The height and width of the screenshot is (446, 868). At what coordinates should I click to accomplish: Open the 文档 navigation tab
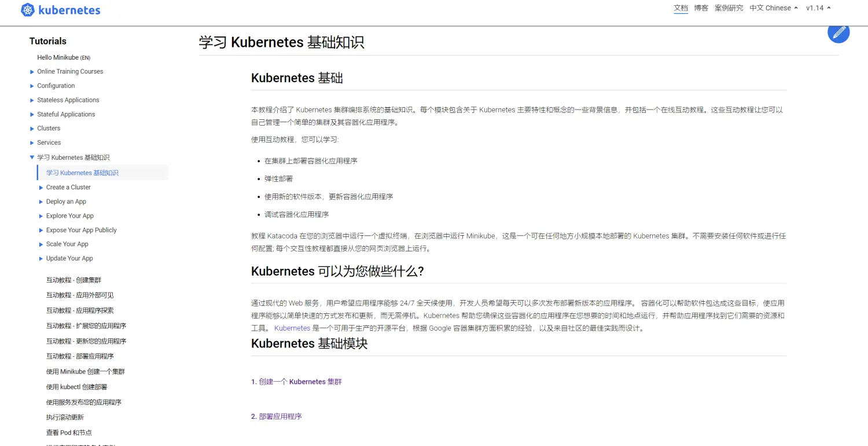point(681,8)
